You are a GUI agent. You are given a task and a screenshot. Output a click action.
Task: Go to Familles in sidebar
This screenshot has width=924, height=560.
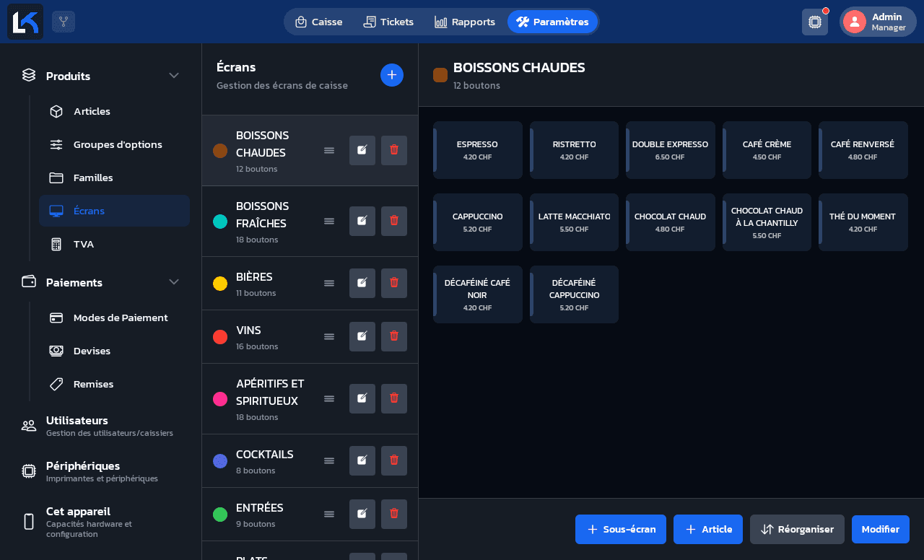click(x=115, y=178)
